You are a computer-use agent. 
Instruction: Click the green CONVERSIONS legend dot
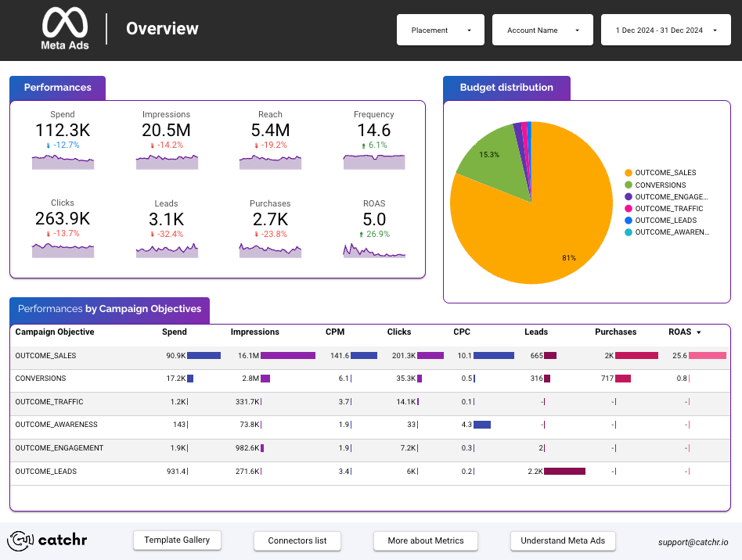[x=629, y=185]
